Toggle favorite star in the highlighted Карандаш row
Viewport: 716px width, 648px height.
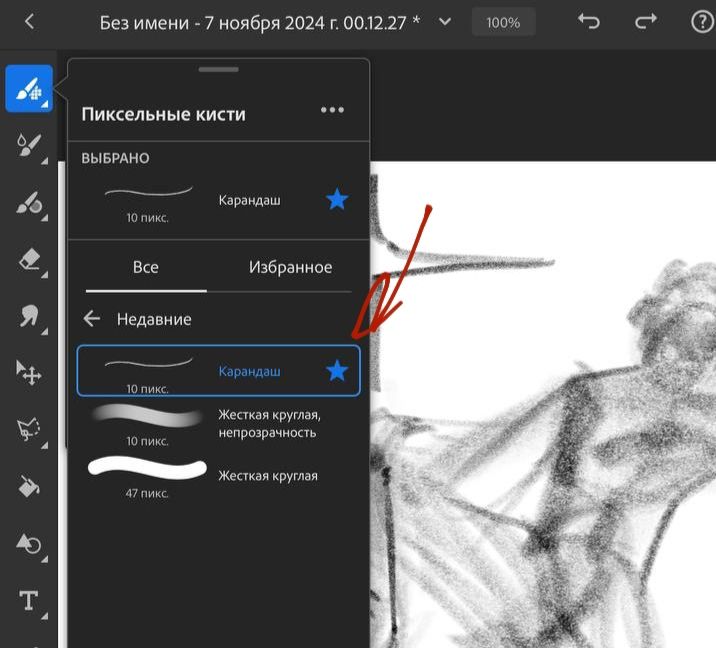pos(337,370)
